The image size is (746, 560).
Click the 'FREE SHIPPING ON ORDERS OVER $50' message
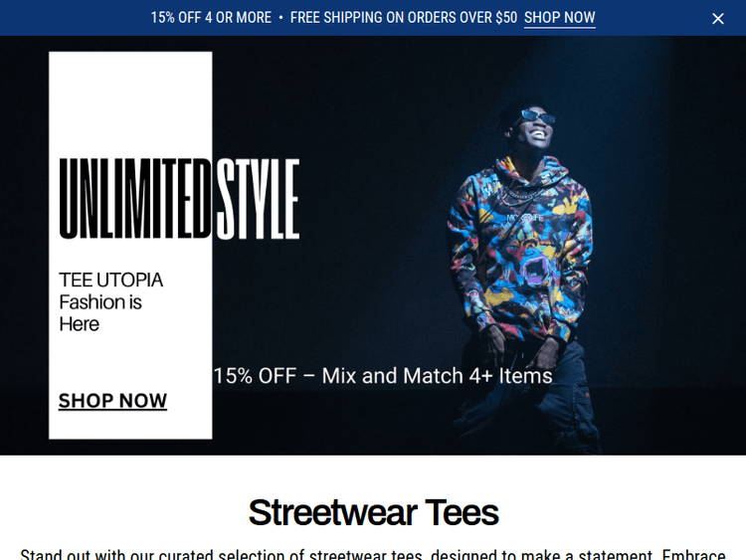pos(404,18)
